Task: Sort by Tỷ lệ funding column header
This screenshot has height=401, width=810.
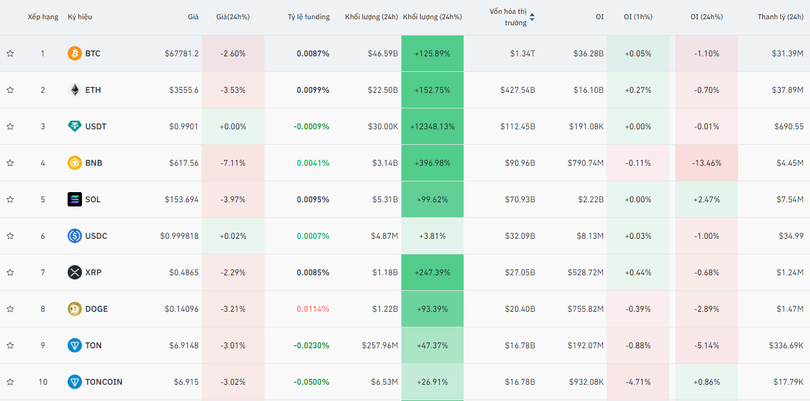Action: click(x=308, y=18)
